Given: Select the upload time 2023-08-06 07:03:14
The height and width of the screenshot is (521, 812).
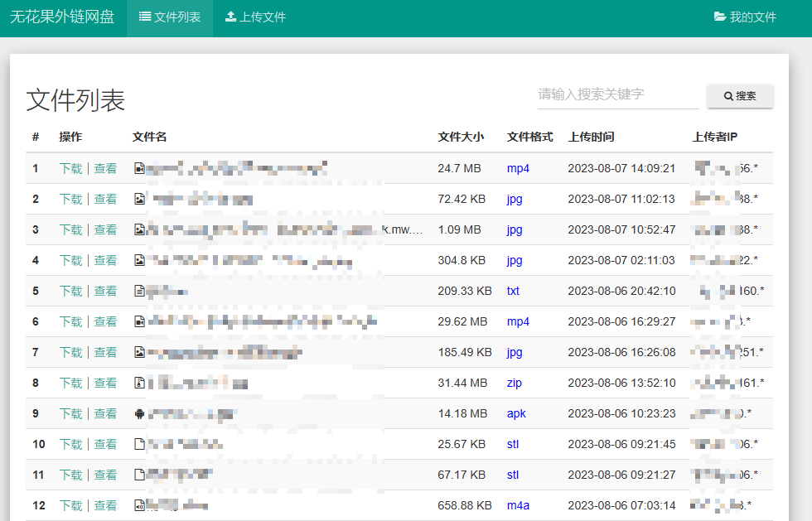Looking at the screenshot, I should [x=621, y=505].
